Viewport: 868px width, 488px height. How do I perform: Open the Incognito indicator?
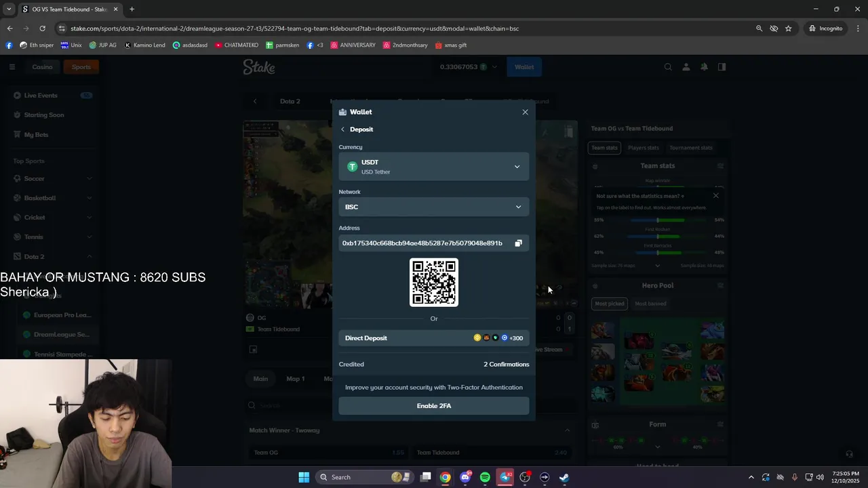click(x=825, y=28)
